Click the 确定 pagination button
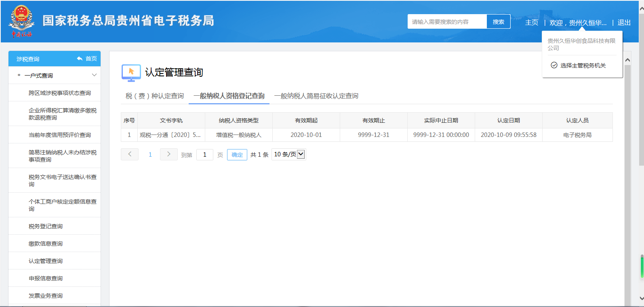The image size is (644, 307). (x=237, y=155)
